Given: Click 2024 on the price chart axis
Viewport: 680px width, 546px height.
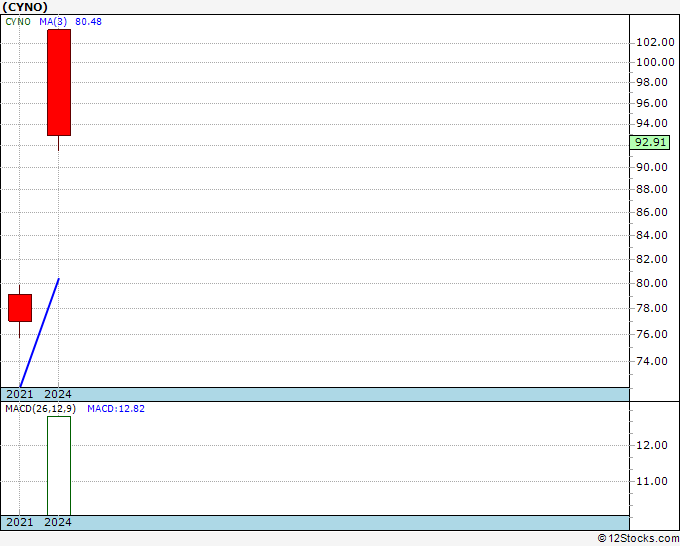Looking at the screenshot, I should [x=58, y=394].
